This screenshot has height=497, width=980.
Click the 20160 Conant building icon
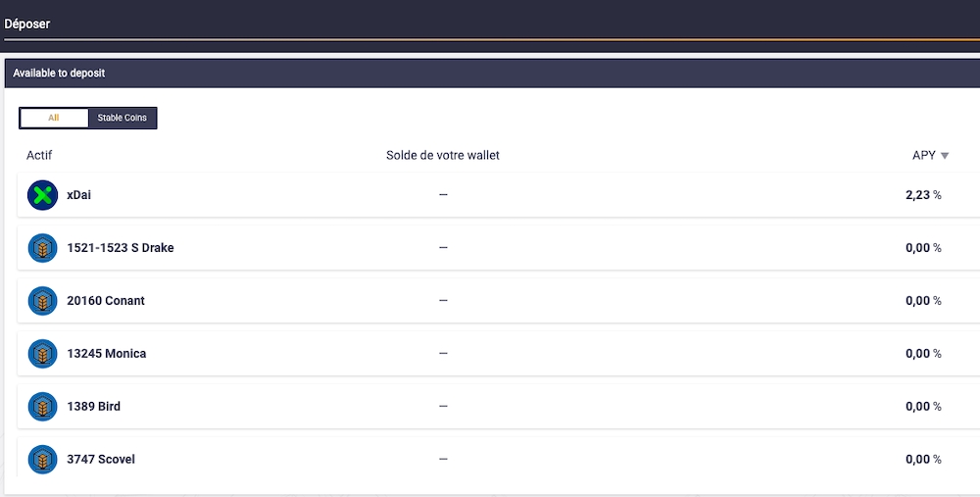pos(42,301)
